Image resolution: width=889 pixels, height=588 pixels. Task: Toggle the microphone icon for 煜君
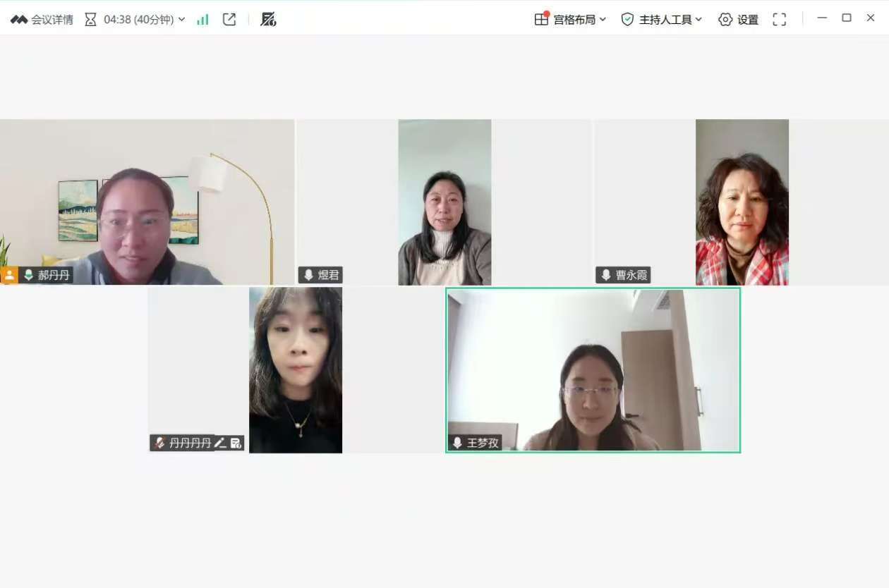[308, 275]
